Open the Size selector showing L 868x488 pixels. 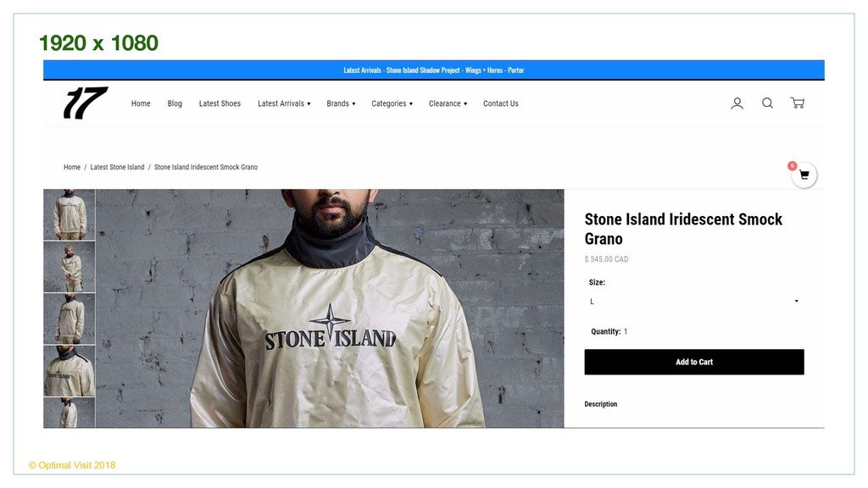[x=694, y=302]
